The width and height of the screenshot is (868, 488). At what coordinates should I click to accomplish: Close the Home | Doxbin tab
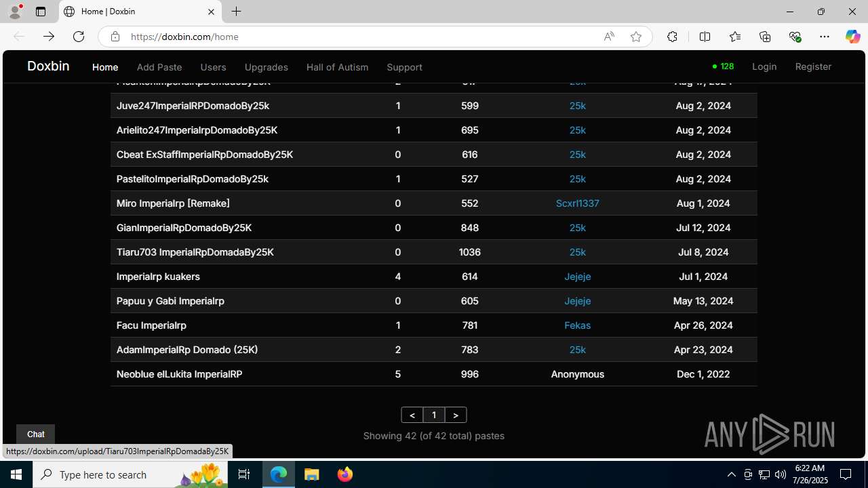click(x=211, y=12)
